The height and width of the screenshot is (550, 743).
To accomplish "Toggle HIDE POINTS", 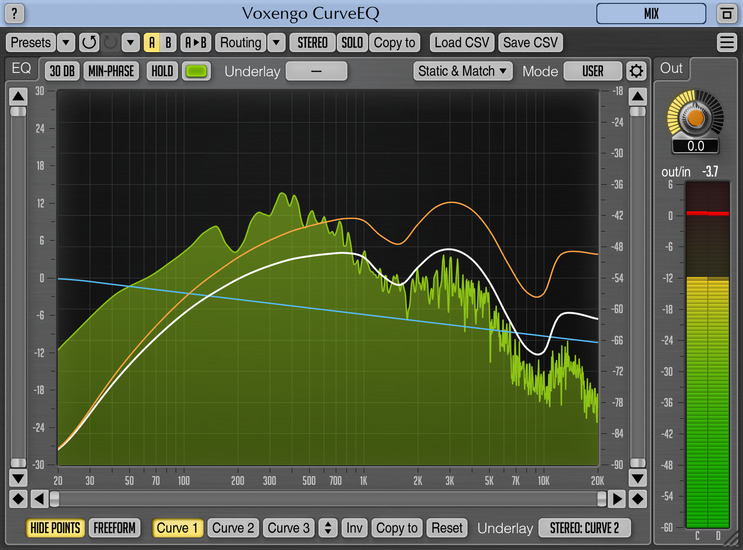I will 55,528.
